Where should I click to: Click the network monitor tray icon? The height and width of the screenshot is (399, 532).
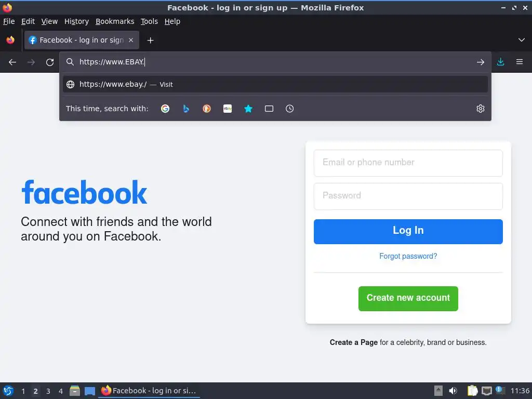(486, 391)
